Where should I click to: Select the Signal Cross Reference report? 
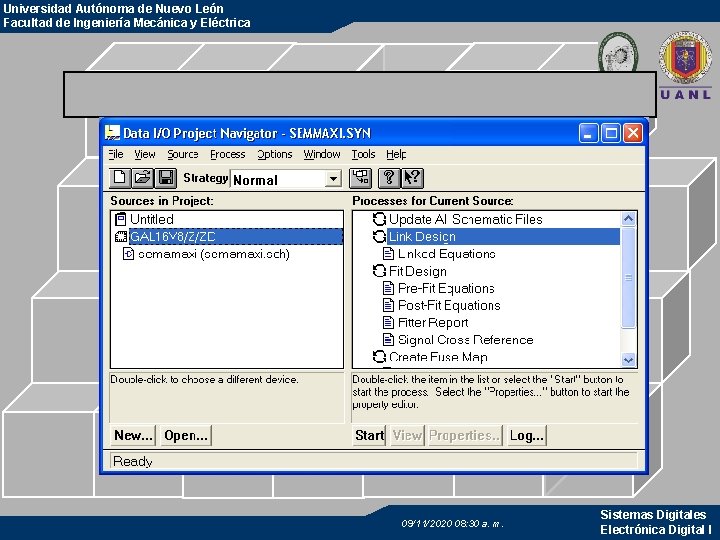pyautogui.click(x=466, y=340)
